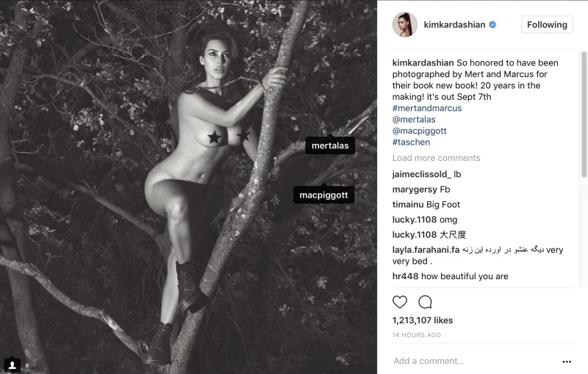Toggle the tagged people icon on photo

pos(12,365)
